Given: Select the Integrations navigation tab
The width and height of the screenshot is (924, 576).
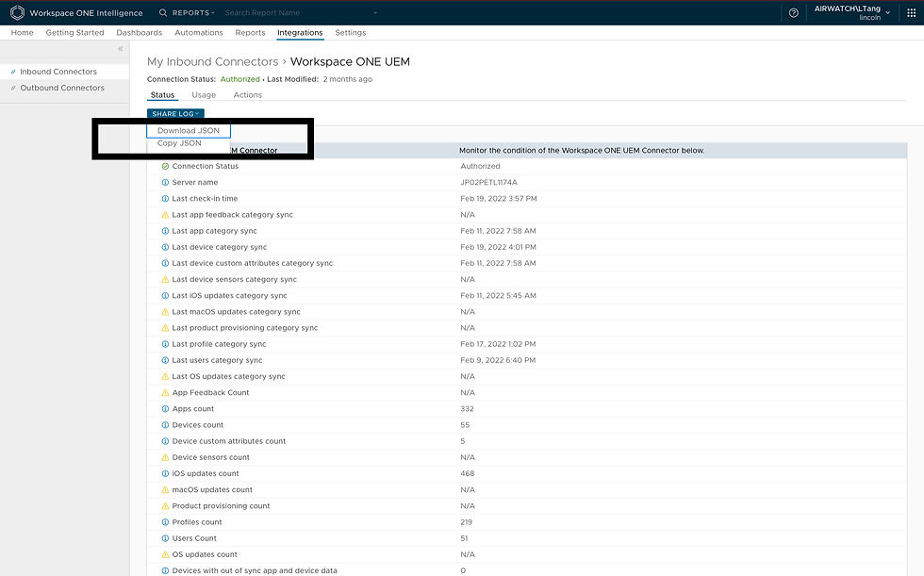Looking at the screenshot, I should point(300,32).
